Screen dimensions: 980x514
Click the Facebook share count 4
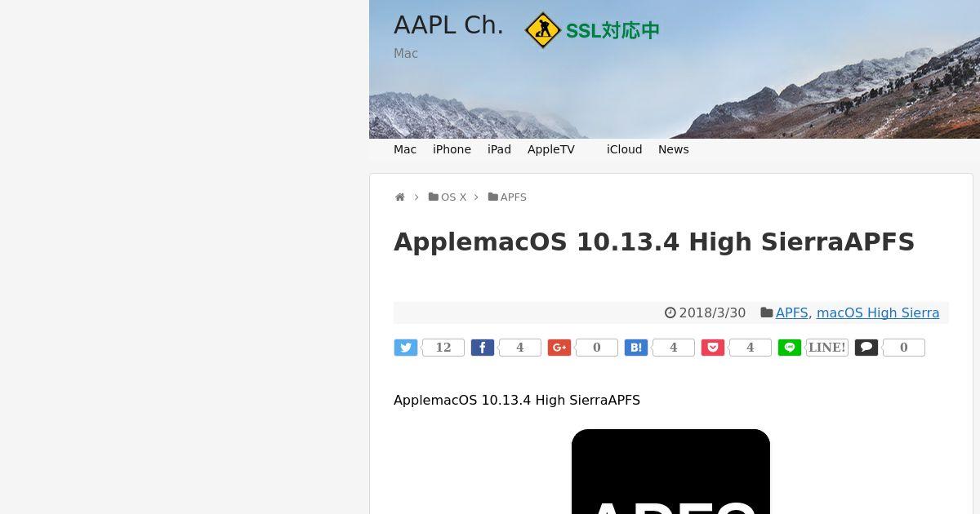tap(520, 348)
